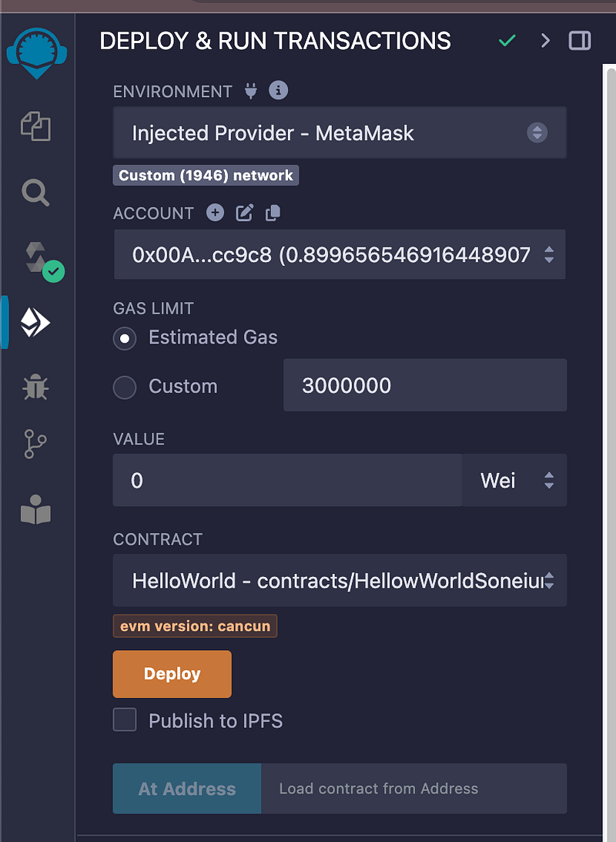Click the add account plus icon

215,213
